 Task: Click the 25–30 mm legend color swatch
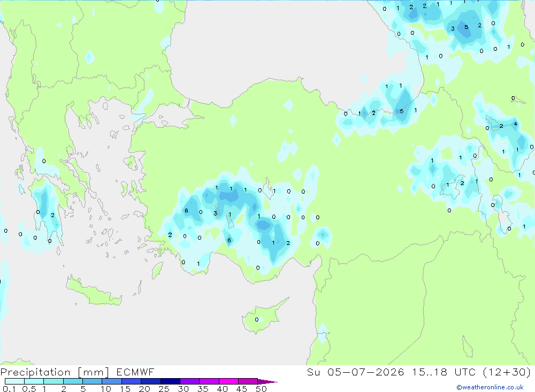[x=170, y=381]
